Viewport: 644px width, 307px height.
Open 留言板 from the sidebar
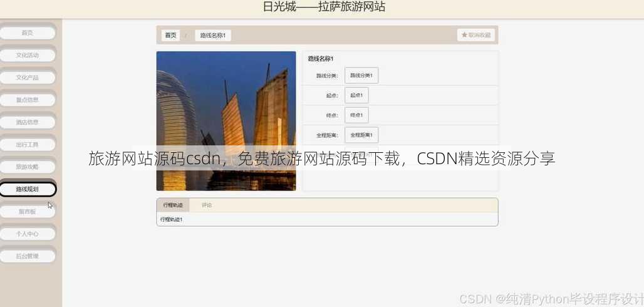pos(27,211)
